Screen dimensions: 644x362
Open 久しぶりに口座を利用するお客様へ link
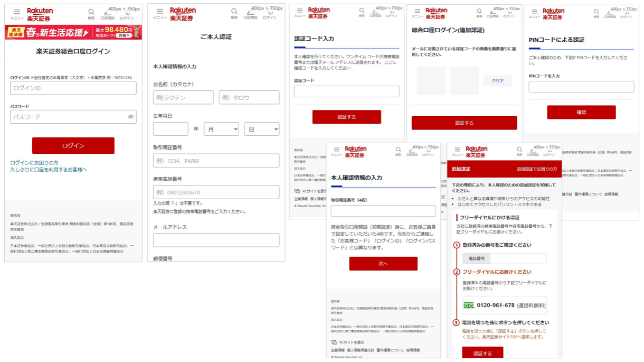[x=49, y=170]
